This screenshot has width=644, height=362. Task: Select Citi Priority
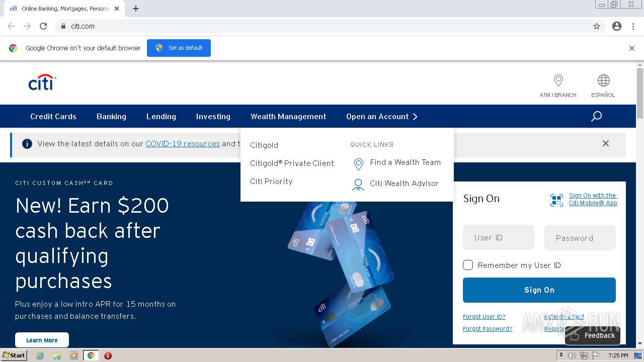point(271,182)
